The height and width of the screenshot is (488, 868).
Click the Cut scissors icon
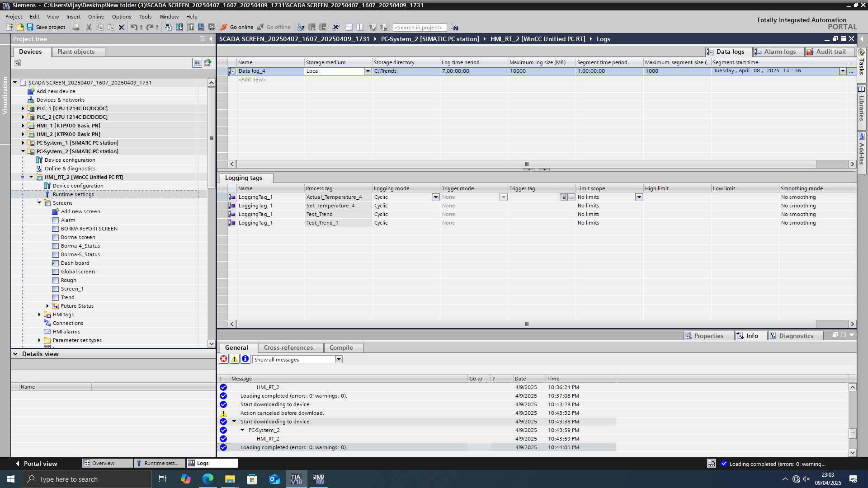click(89, 27)
